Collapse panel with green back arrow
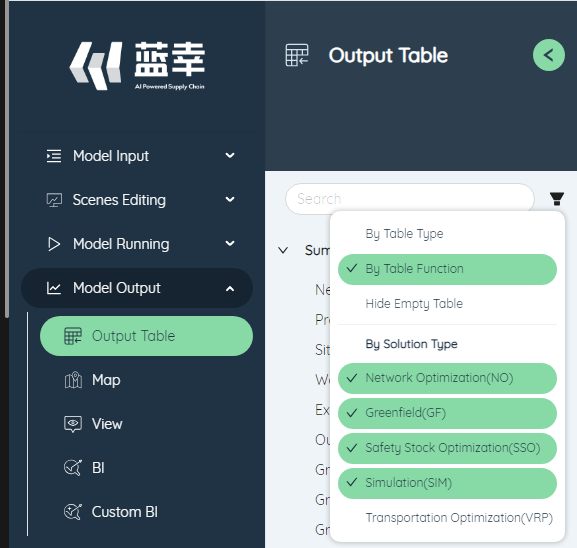This screenshot has width=577, height=548. 549,55
